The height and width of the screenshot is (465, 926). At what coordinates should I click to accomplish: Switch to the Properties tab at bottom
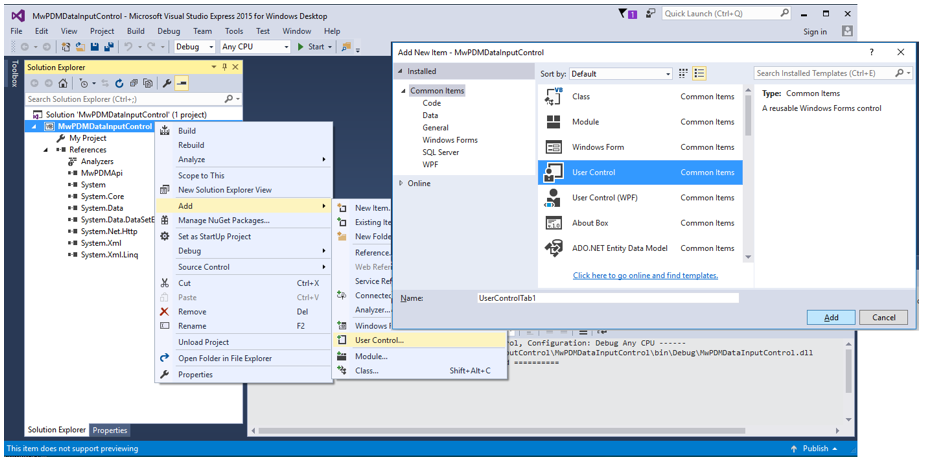[x=110, y=430]
